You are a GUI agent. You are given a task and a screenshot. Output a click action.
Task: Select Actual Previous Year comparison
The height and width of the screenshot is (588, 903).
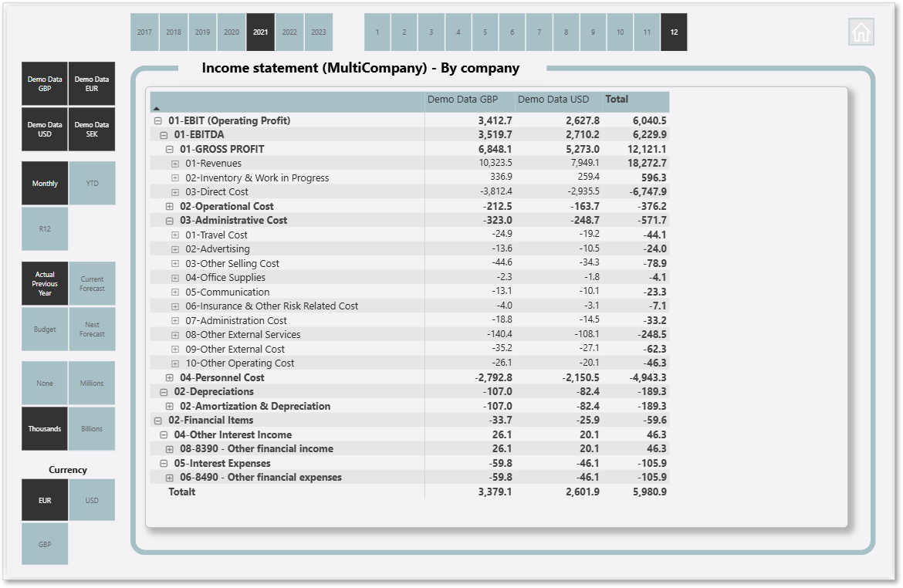(x=45, y=283)
